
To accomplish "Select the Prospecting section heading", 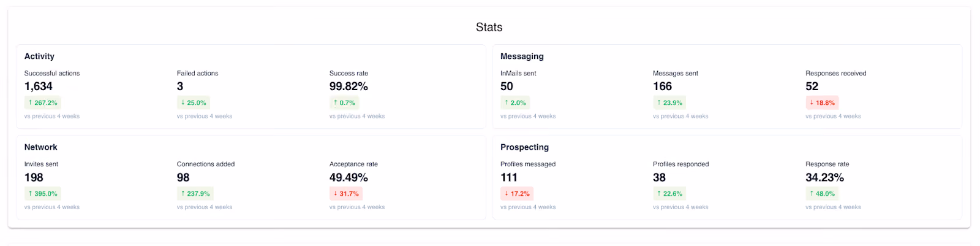I will coord(524,147).
